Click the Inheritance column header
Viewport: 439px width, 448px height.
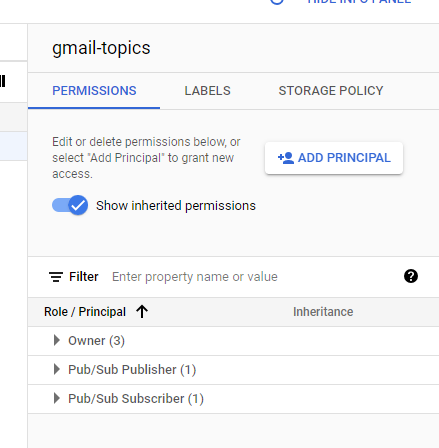tap(323, 312)
